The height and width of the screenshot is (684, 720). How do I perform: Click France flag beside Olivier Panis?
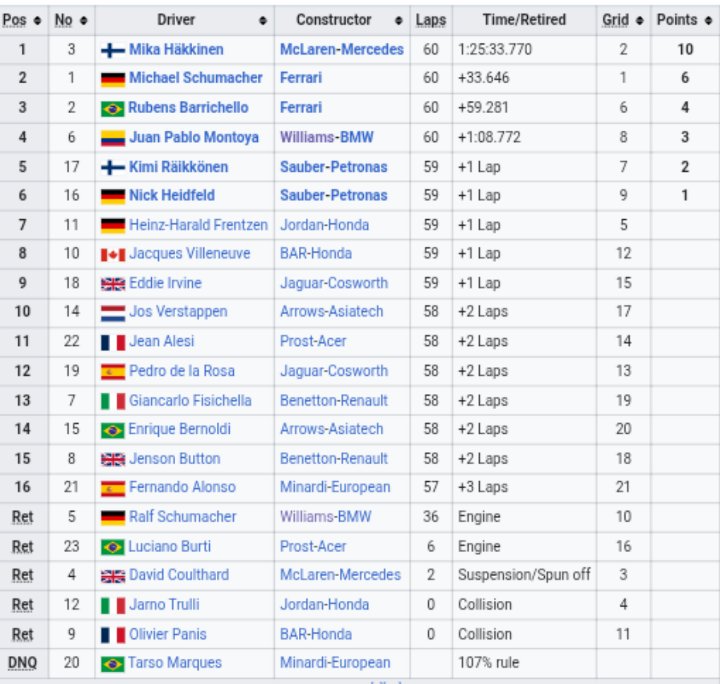[x=113, y=635]
